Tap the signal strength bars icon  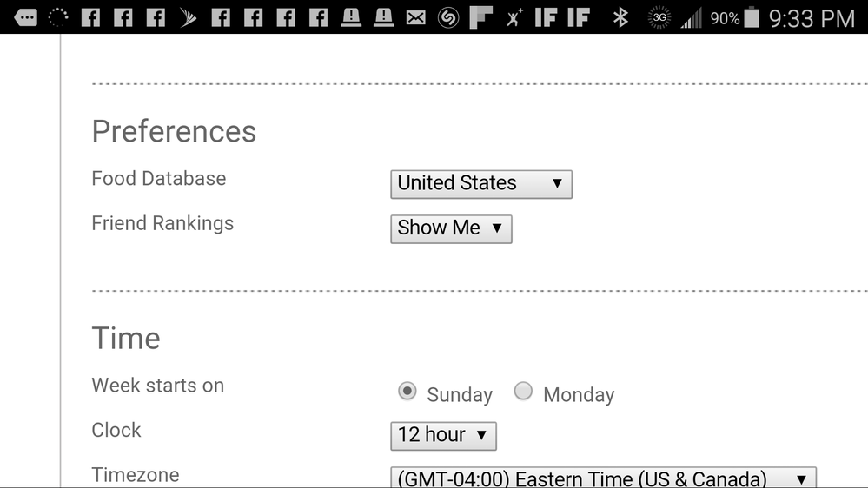[x=692, y=17]
